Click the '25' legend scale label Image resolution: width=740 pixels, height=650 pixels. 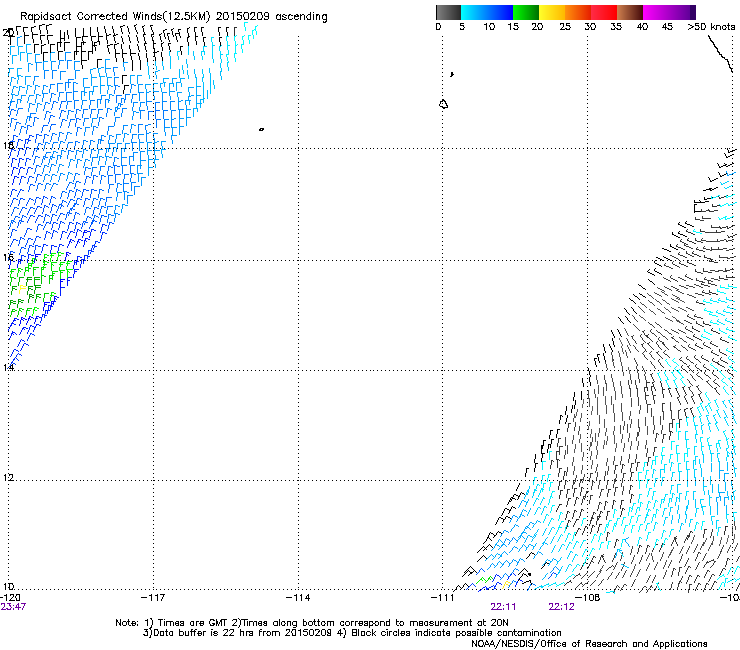click(565, 27)
